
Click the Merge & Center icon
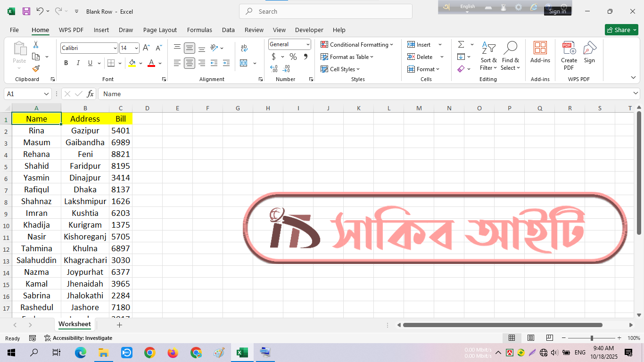point(244,63)
